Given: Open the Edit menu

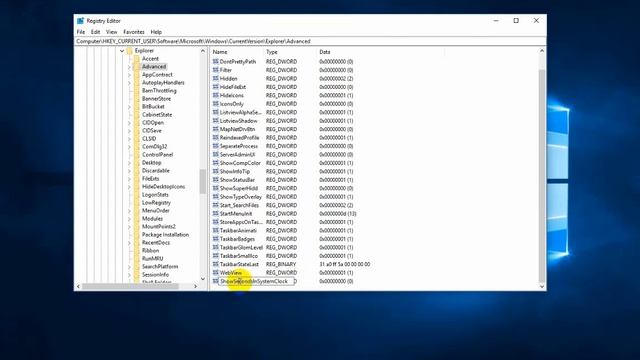Looking at the screenshot, I should point(96,32).
